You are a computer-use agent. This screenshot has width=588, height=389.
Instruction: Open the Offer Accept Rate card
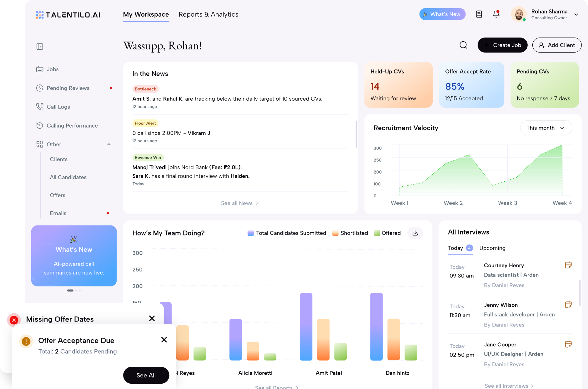(471, 85)
